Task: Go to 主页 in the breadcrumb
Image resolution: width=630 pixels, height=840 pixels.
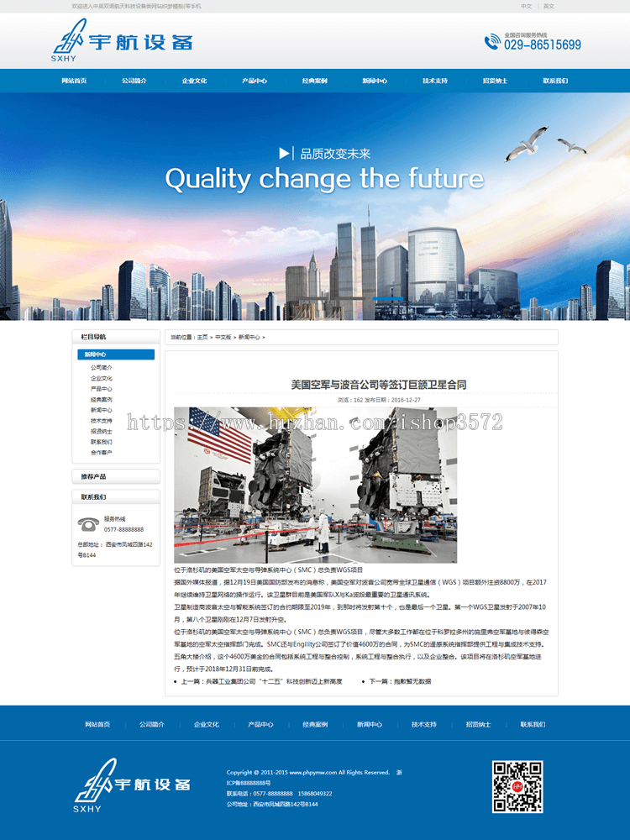Action: point(202,337)
